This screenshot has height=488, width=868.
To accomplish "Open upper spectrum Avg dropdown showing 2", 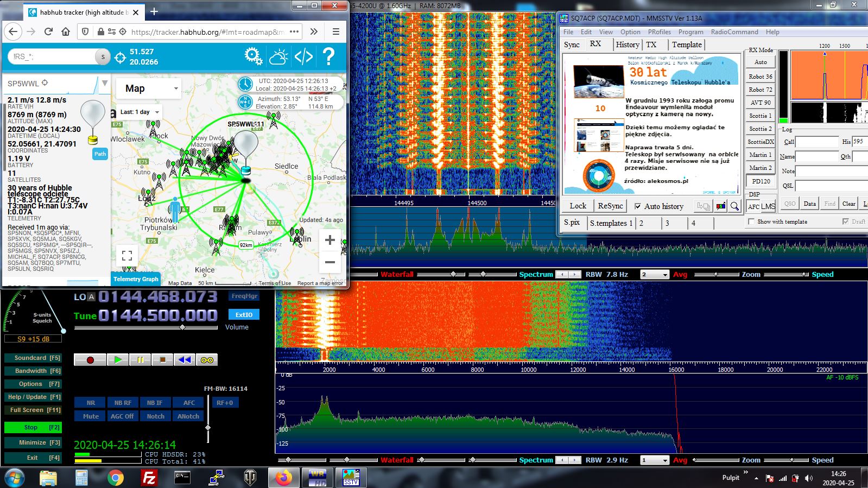I will coord(655,275).
